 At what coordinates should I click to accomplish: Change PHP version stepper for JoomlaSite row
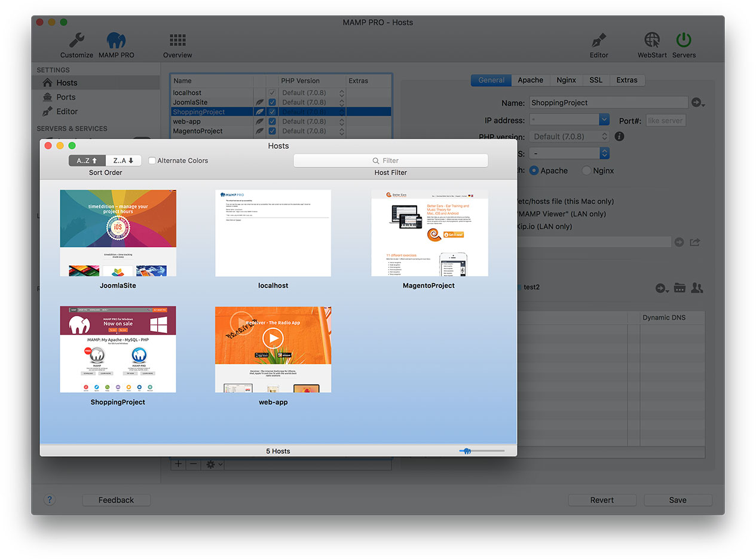point(342,102)
